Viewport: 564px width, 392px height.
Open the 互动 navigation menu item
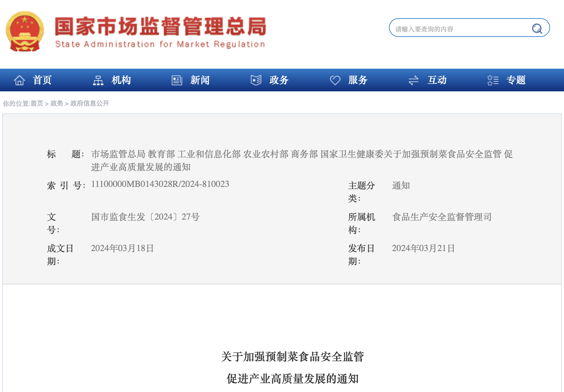pyautogui.click(x=437, y=80)
